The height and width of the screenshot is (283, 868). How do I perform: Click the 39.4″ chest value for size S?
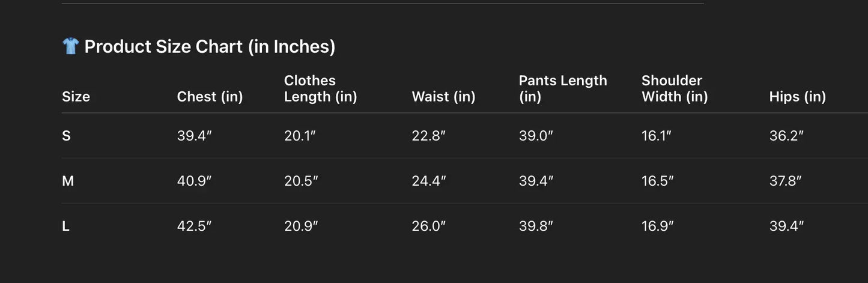tap(194, 136)
